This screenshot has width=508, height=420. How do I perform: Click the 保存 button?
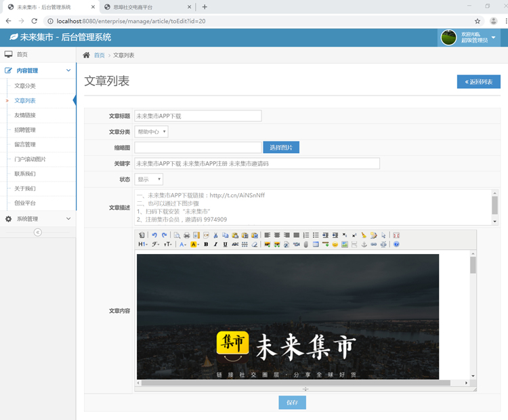tap(292, 402)
